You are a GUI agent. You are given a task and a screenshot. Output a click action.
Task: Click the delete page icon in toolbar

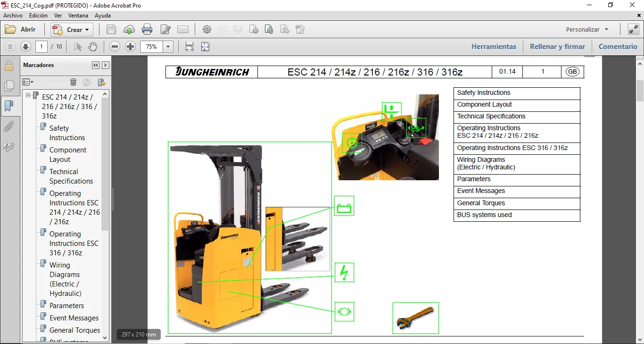point(254,30)
